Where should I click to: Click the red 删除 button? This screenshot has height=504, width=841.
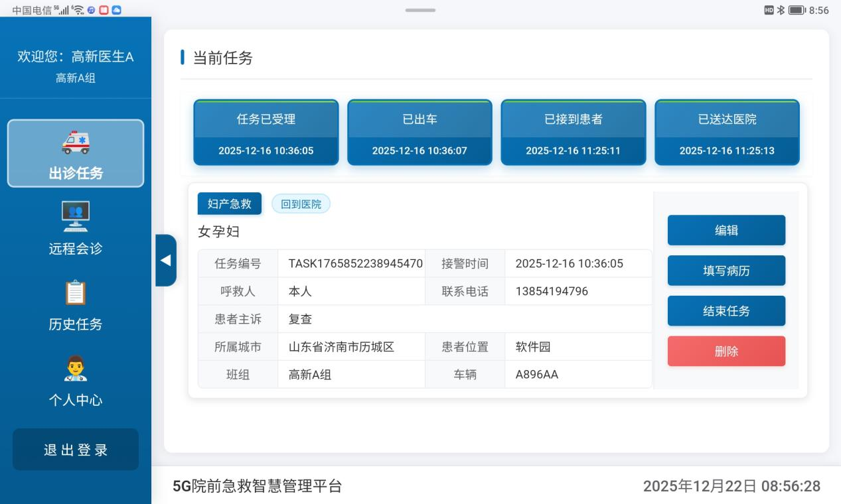click(726, 351)
